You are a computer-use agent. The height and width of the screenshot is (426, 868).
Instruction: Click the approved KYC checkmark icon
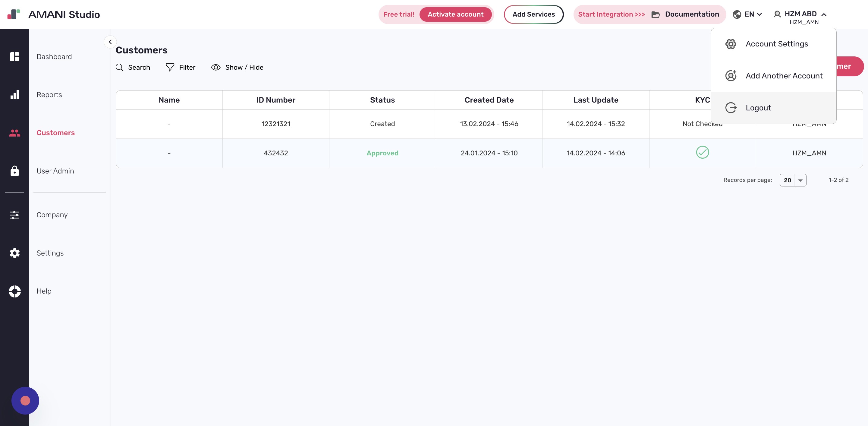[x=702, y=152]
